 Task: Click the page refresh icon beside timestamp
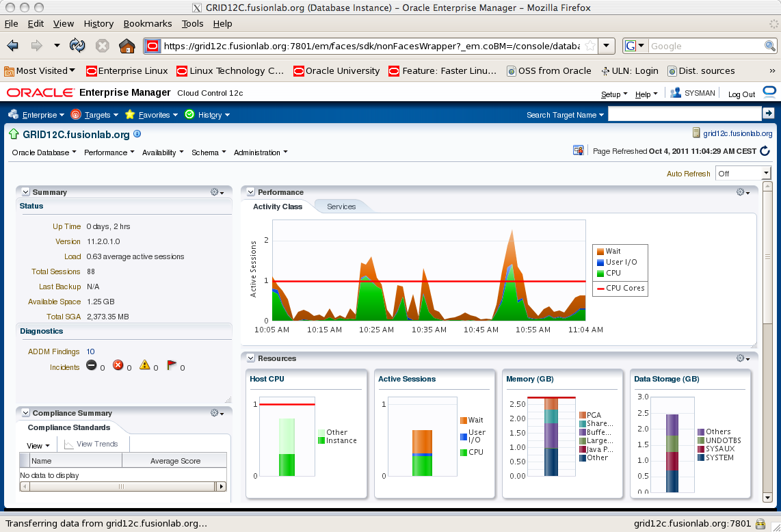pos(765,151)
